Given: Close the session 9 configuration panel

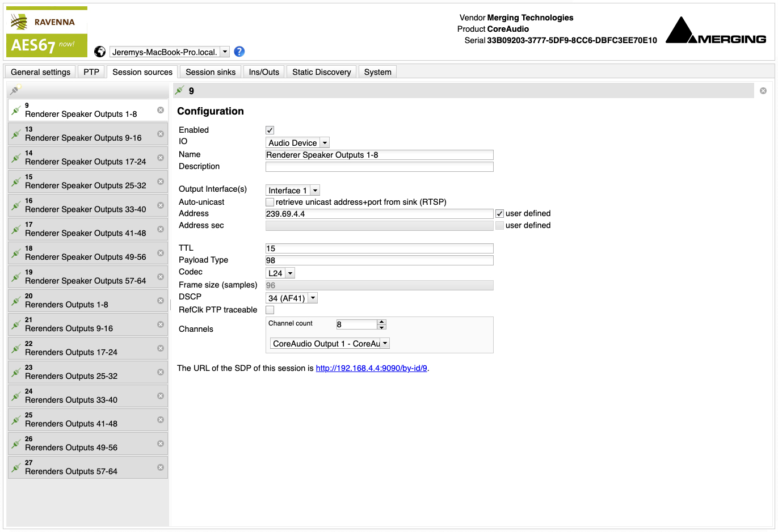Looking at the screenshot, I should point(763,91).
